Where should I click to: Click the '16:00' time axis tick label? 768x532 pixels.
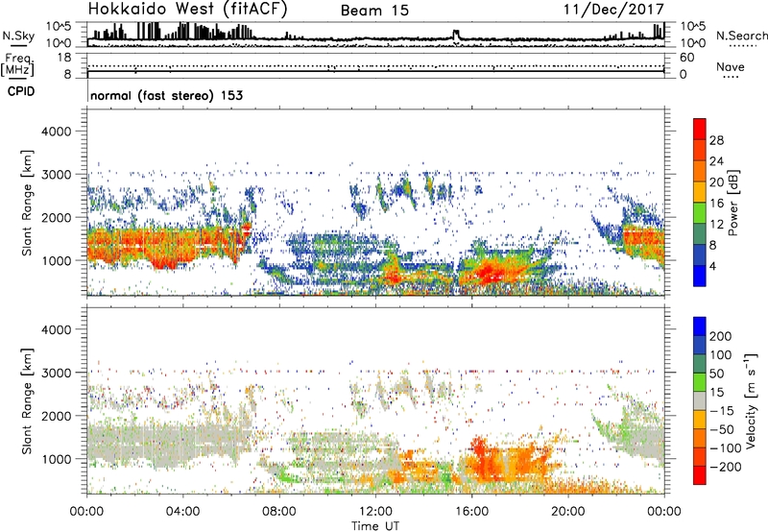471,512
